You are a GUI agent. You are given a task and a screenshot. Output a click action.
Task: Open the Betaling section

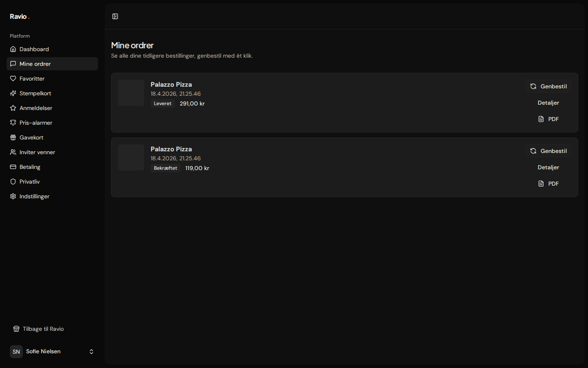(52, 167)
